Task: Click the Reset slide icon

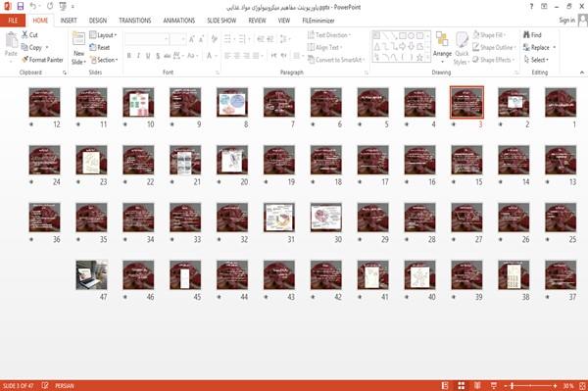Action: click(x=93, y=47)
